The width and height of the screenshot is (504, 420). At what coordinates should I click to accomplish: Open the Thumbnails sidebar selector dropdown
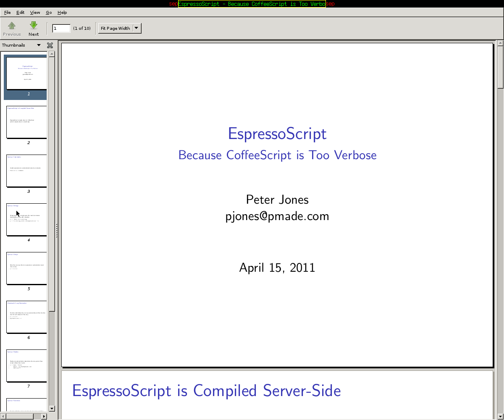tap(39, 45)
